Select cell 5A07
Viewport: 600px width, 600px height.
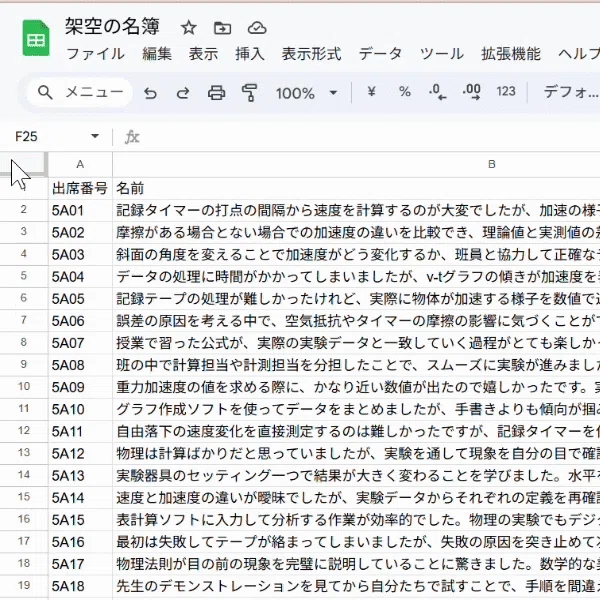80,342
